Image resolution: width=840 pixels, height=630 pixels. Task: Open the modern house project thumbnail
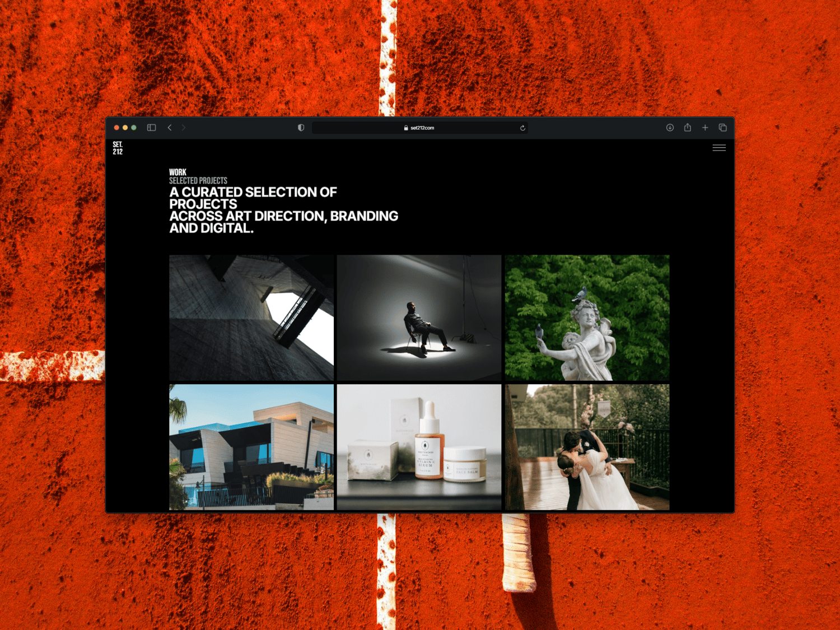[x=251, y=447]
